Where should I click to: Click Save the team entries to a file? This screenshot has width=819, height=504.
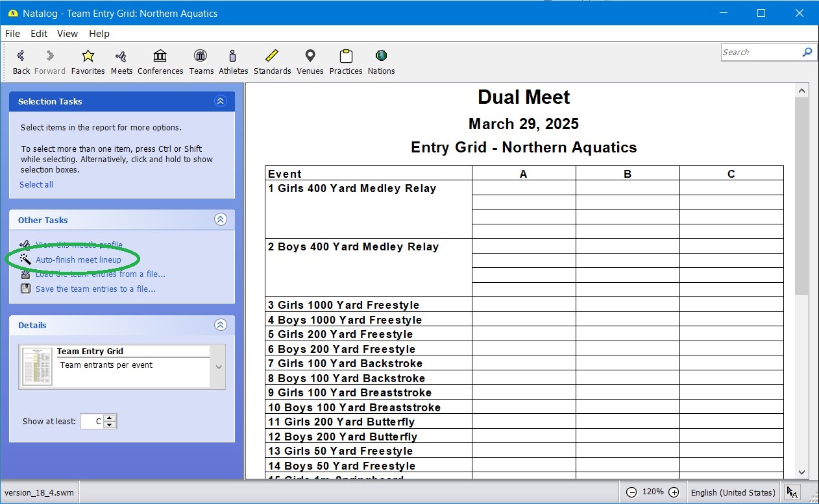[x=95, y=289]
